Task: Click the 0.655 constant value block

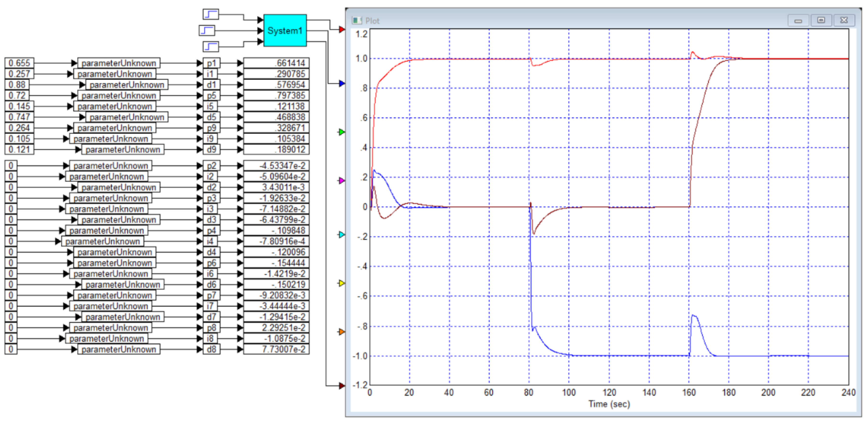Action: click(x=19, y=63)
